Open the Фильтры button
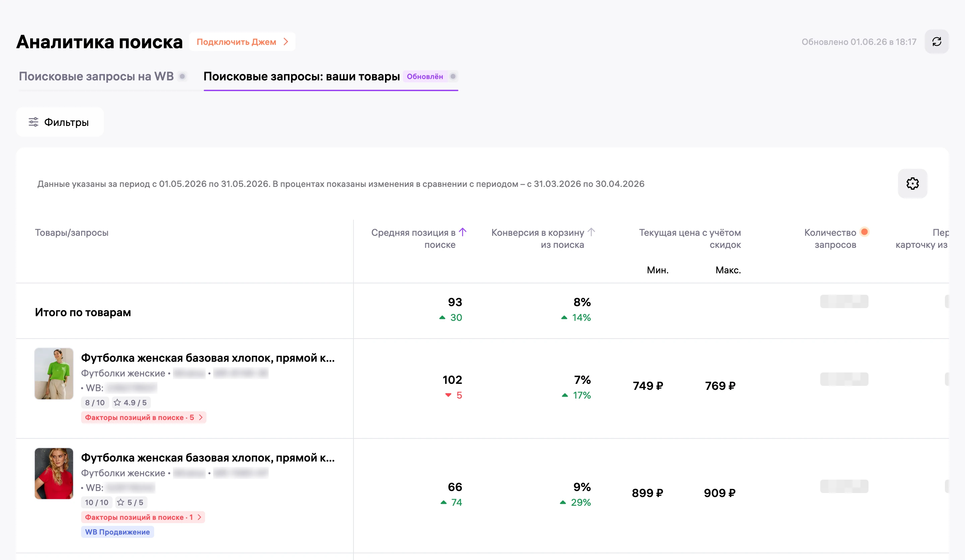Image resolution: width=965 pixels, height=560 pixels. (60, 122)
